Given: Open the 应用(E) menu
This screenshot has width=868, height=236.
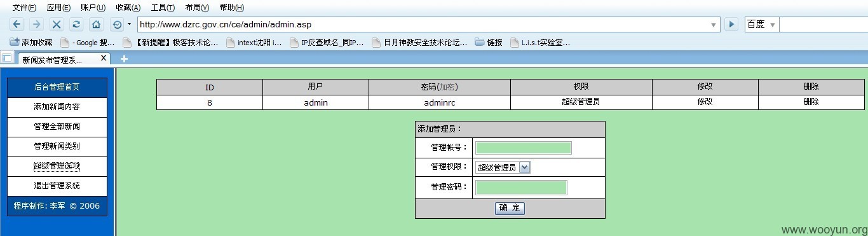Looking at the screenshot, I should (x=58, y=8).
